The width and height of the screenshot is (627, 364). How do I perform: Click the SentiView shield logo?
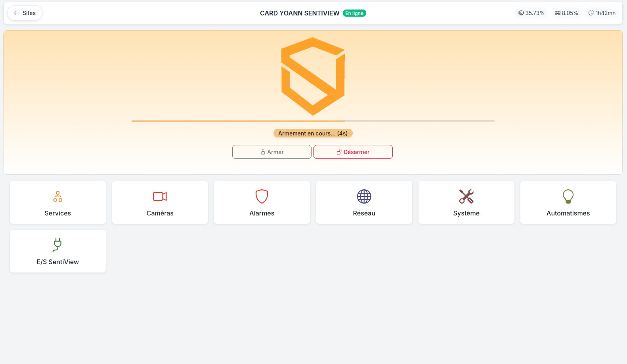(x=313, y=76)
